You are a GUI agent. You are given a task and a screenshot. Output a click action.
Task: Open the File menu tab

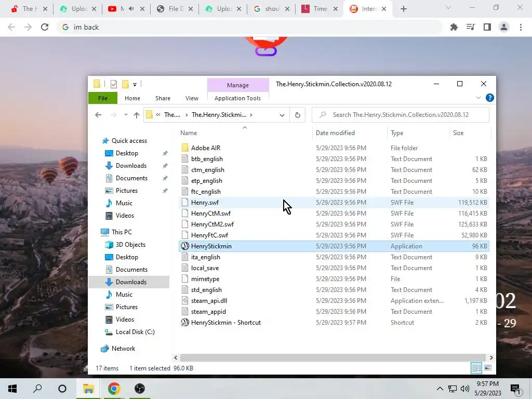103,98
